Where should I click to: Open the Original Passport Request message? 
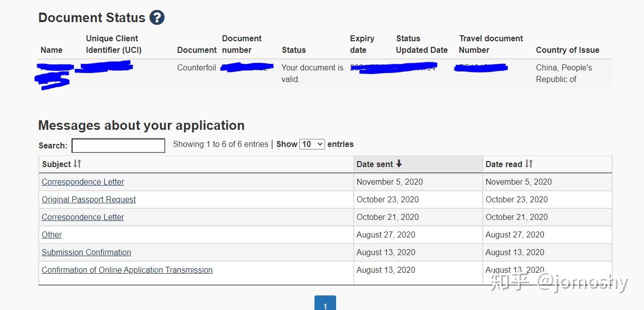pos(89,200)
